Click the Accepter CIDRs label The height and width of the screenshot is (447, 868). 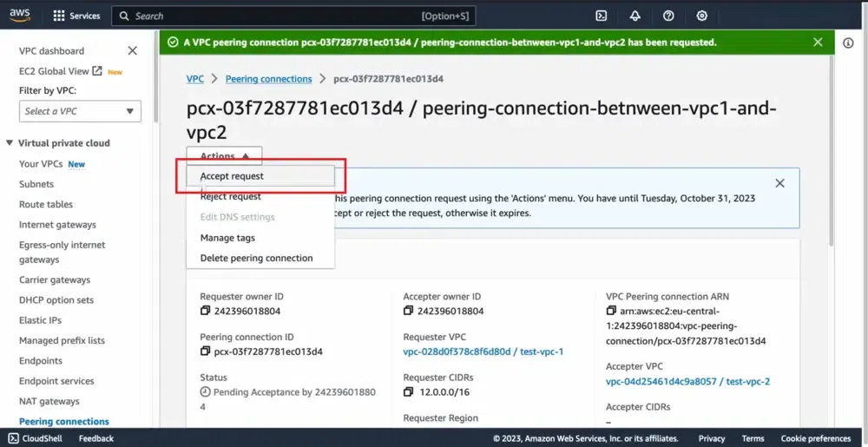[x=638, y=407]
